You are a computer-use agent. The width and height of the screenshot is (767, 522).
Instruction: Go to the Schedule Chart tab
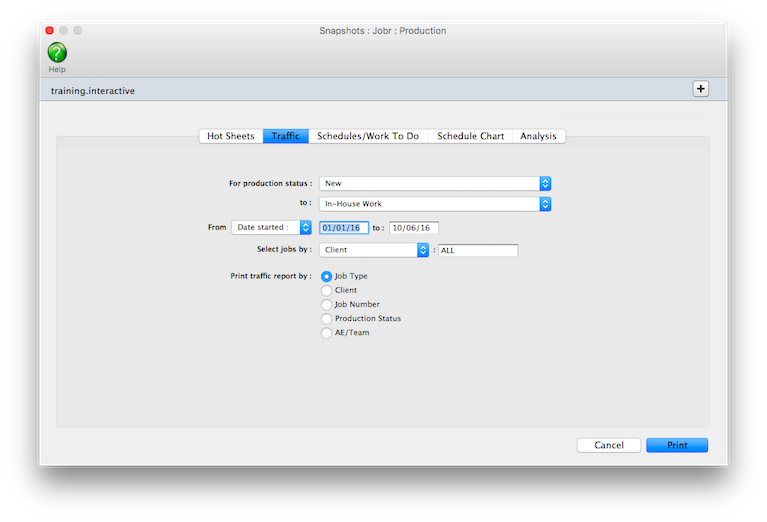470,136
